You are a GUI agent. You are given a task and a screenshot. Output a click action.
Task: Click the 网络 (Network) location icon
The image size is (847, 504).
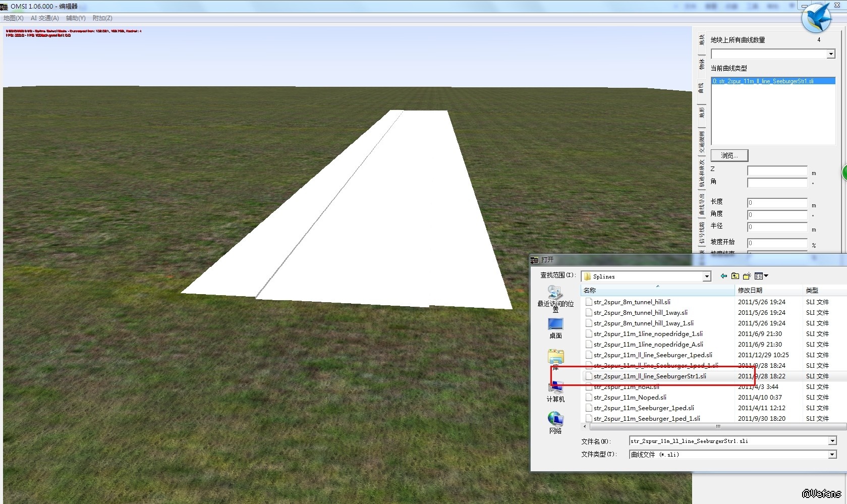(555, 419)
